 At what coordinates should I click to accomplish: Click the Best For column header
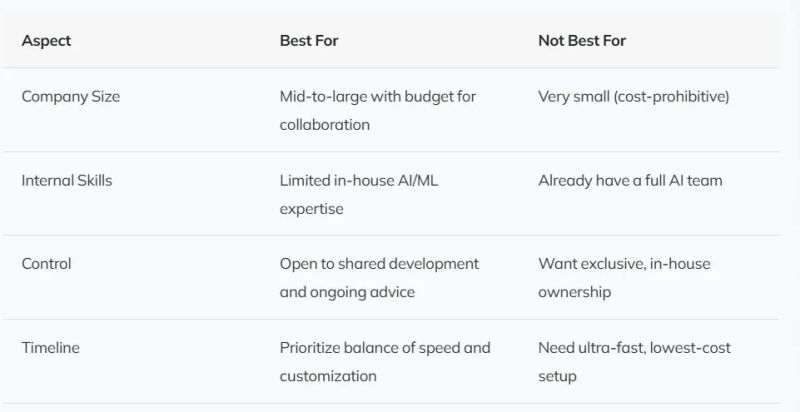tap(311, 41)
